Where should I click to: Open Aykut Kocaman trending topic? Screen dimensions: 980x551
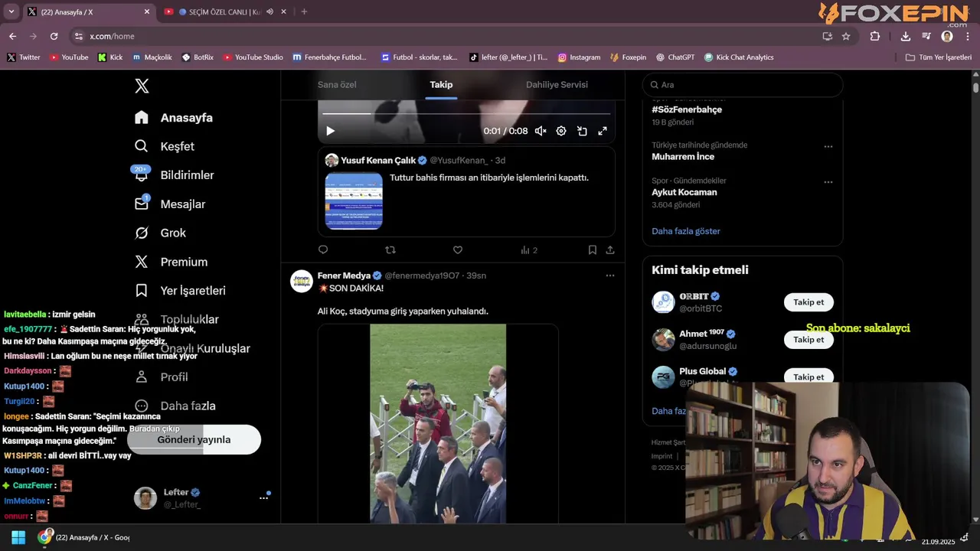[684, 193]
